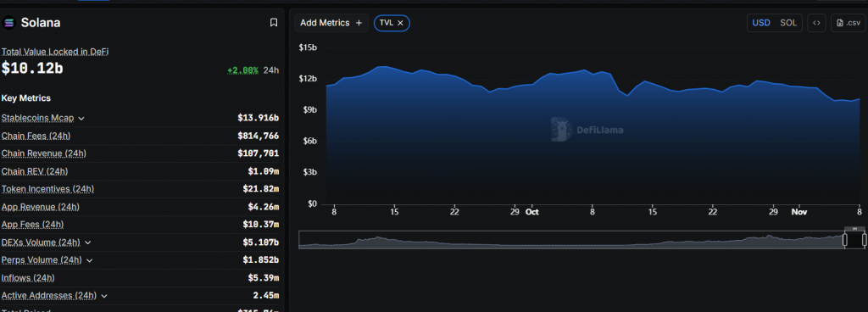Click the right range slider handle

coord(864,240)
